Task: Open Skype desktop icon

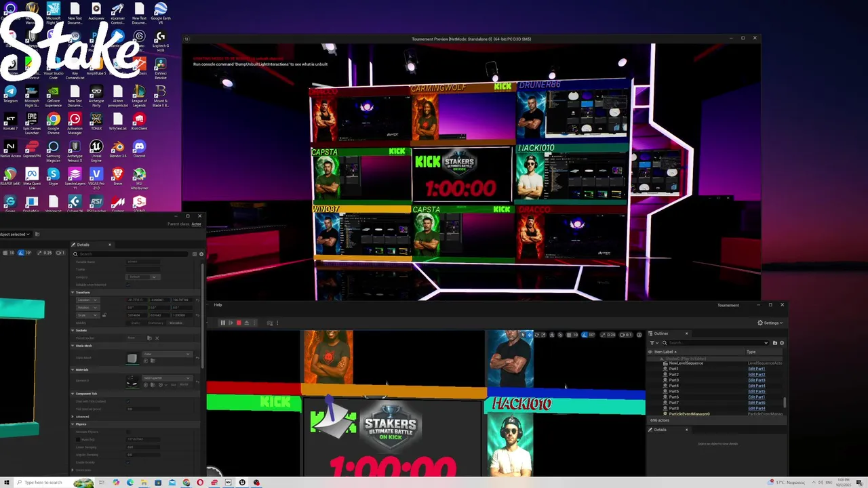Action: (x=53, y=178)
